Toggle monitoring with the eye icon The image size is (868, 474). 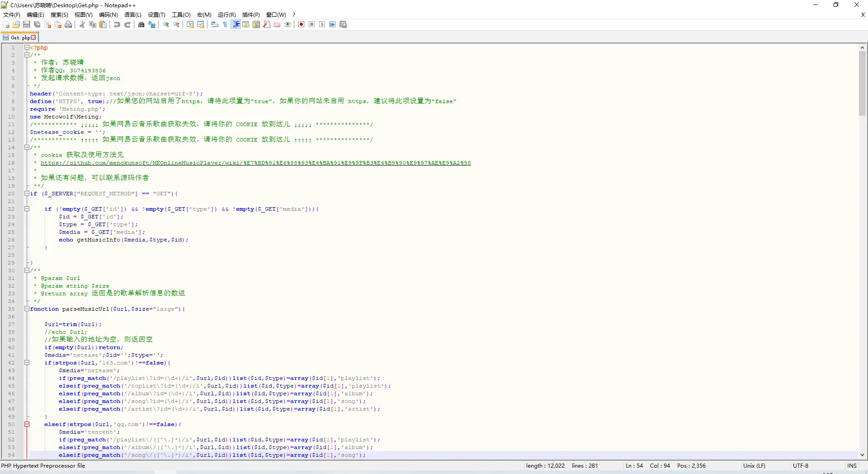[x=288, y=24]
